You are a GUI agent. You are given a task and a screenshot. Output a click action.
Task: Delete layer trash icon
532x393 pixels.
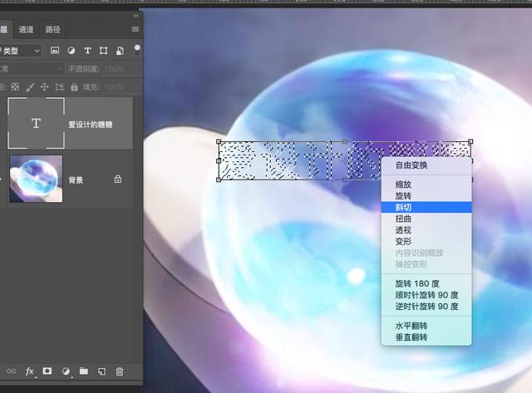click(x=120, y=371)
